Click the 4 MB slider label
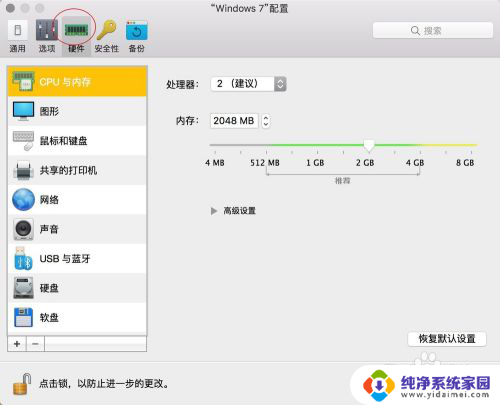Image resolution: width=500 pixels, height=405 pixels. (x=215, y=163)
